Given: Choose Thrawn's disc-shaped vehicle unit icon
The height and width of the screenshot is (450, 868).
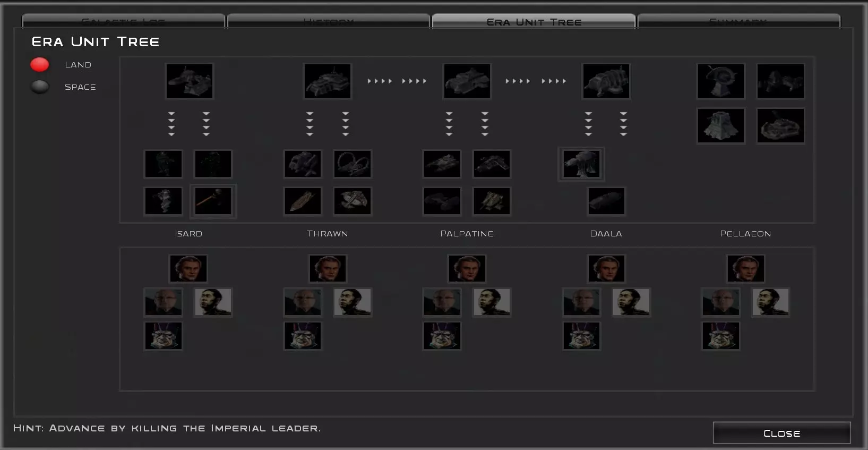Looking at the screenshot, I should [353, 201].
